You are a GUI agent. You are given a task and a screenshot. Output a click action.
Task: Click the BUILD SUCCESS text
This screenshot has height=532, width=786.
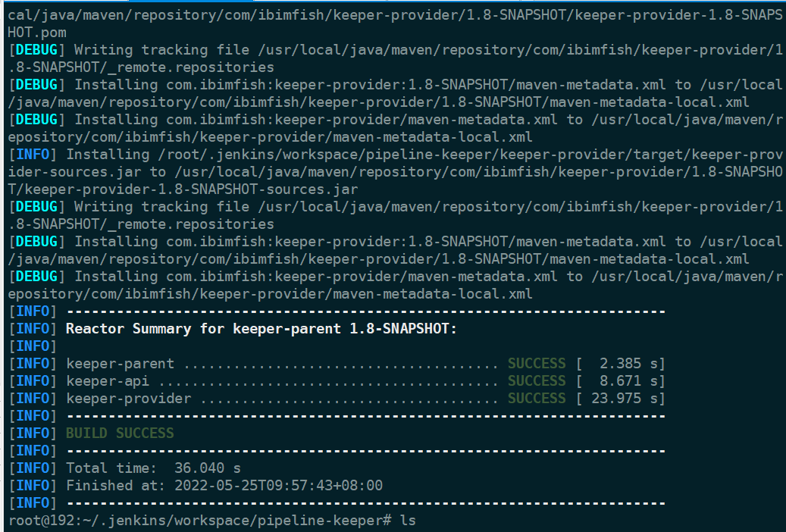tap(120, 433)
